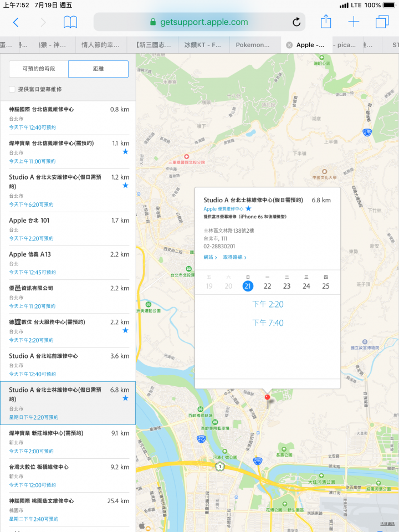The width and height of the screenshot is (399, 532).
Task: Switch to the 情人節的幸 tab
Action: 101,45
